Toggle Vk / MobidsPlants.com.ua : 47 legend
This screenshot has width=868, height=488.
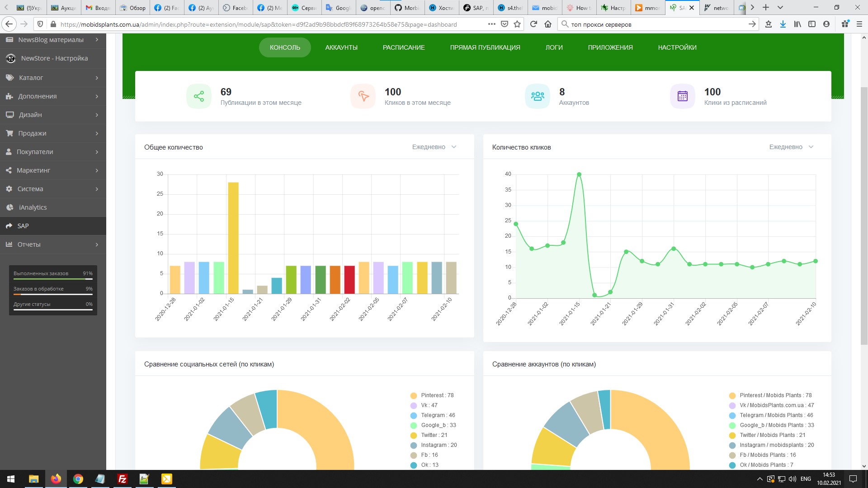772,405
